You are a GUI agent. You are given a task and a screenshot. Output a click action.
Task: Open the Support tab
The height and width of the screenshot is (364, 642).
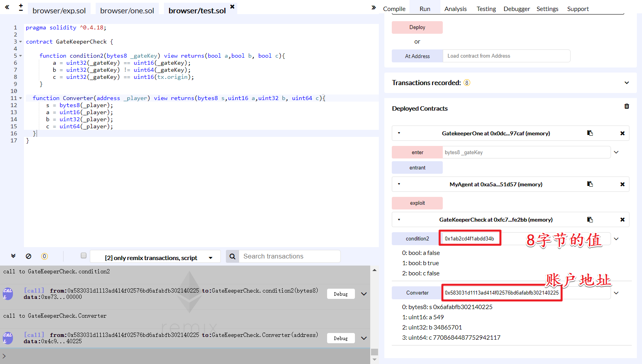click(x=578, y=9)
